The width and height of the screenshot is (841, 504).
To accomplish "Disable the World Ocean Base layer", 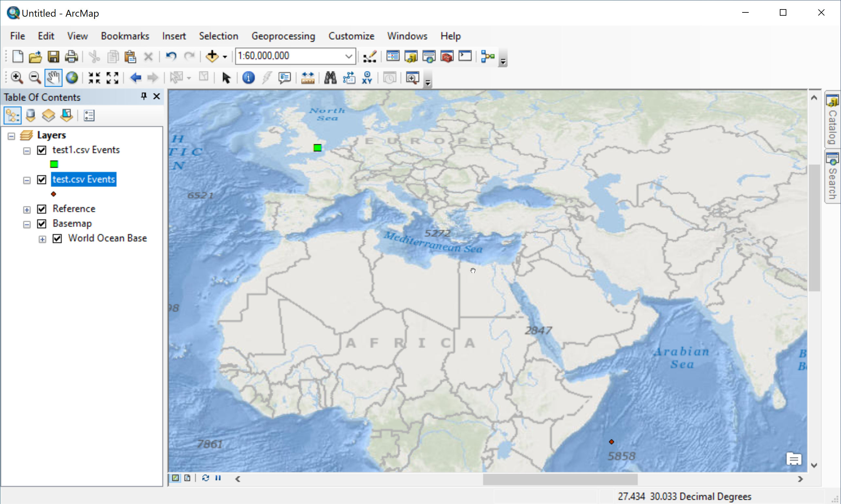I will 57,238.
